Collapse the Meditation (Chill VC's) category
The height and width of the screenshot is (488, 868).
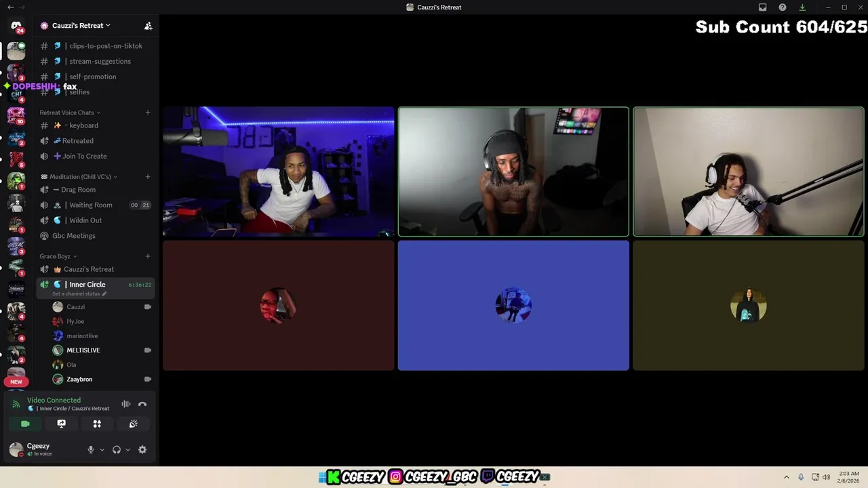pyautogui.click(x=79, y=177)
